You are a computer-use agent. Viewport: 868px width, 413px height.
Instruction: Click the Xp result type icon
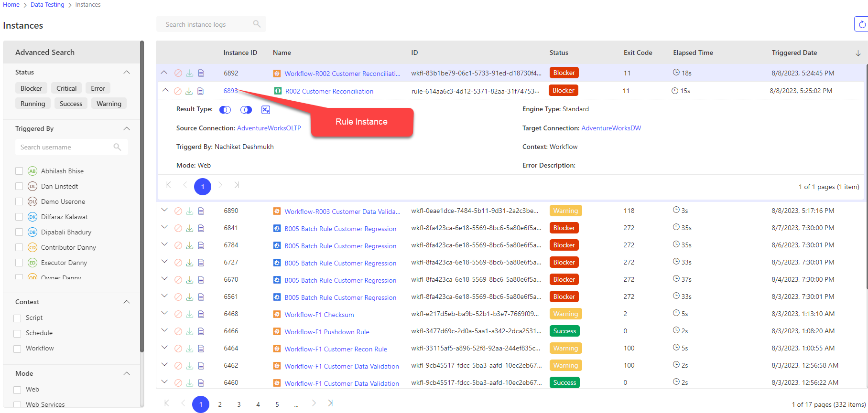(x=266, y=110)
